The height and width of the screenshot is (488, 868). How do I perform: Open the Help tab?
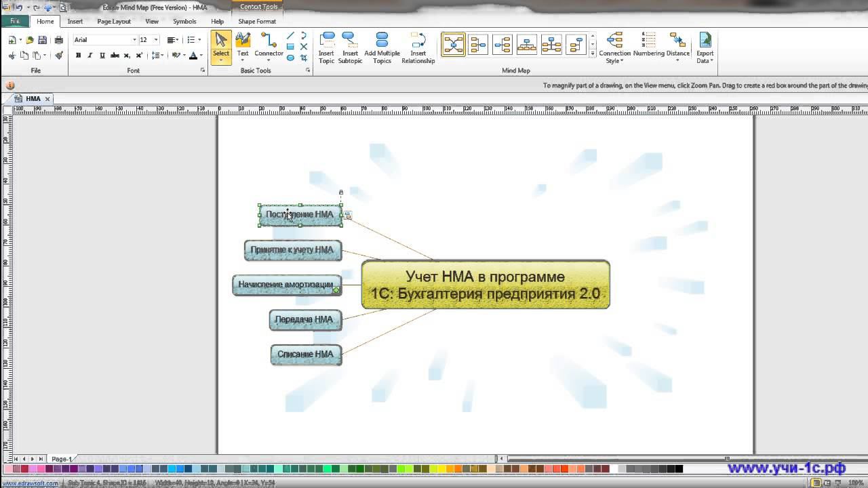coord(217,22)
